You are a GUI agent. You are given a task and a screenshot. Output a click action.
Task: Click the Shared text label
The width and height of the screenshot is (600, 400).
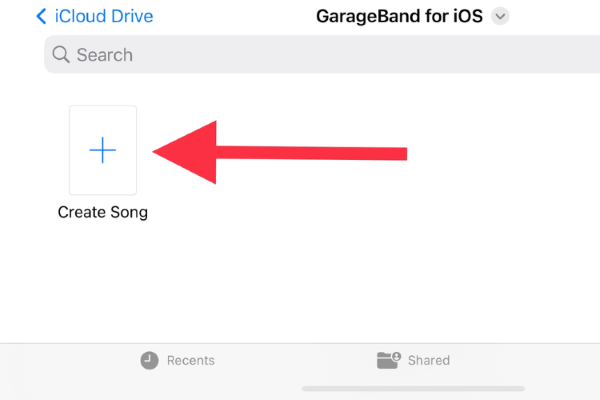click(428, 360)
